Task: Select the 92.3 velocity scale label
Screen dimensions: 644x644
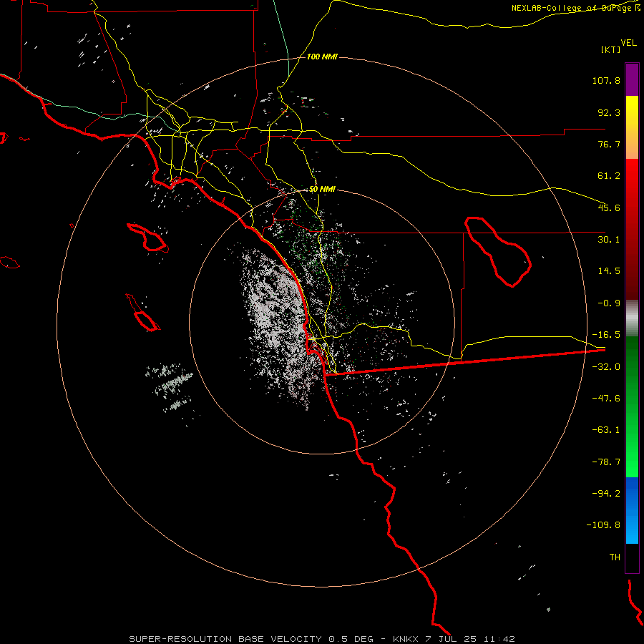Action: pyautogui.click(x=609, y=112)
